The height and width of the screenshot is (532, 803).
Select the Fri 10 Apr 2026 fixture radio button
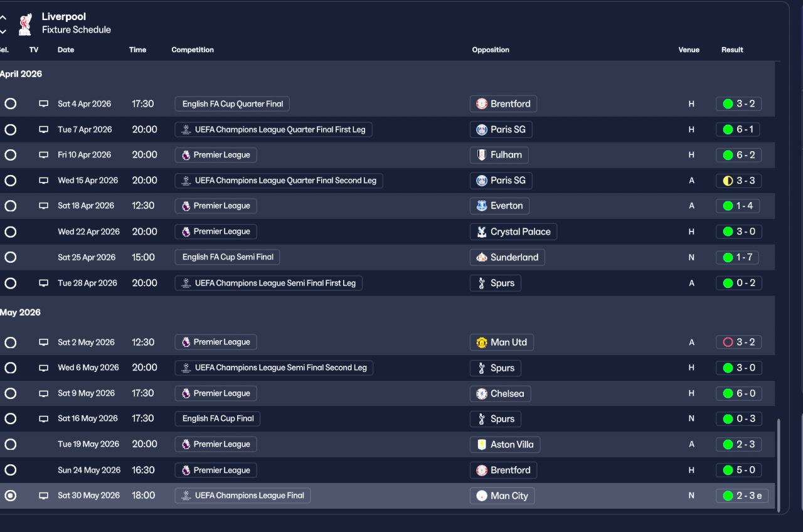pos(10,155)
